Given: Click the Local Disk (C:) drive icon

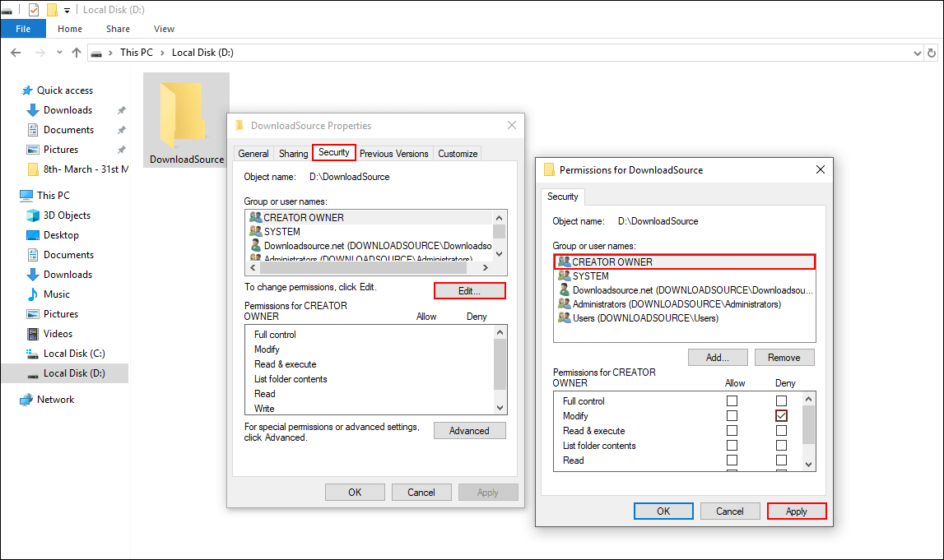Looking at the screenshot, I should pos(33,354).
